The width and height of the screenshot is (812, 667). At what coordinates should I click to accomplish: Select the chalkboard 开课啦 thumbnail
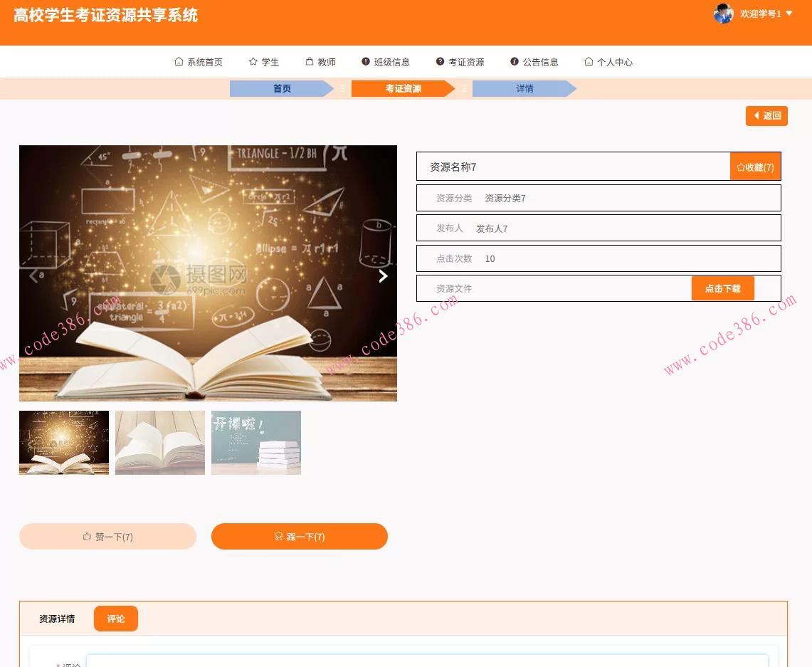coord(255,442)
